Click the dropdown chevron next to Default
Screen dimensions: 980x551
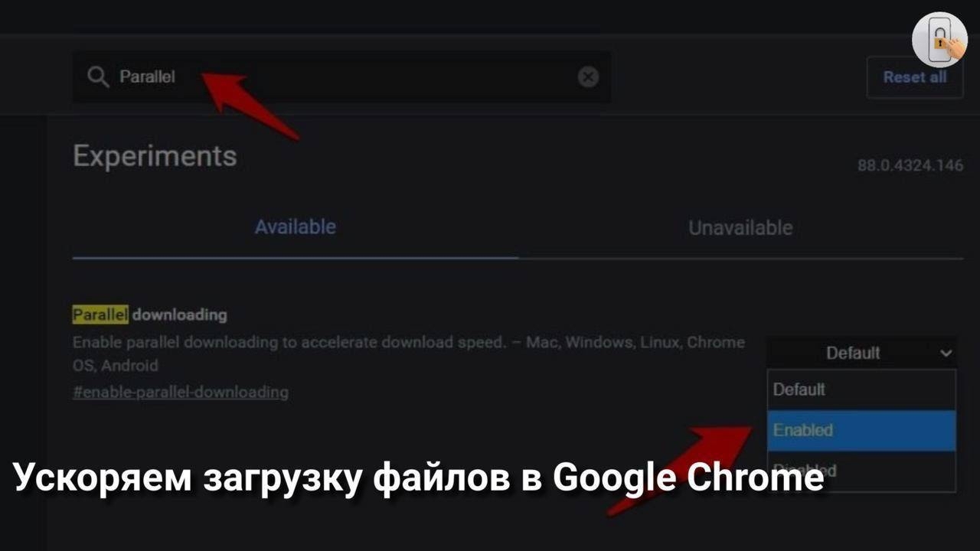click(946, 353)
